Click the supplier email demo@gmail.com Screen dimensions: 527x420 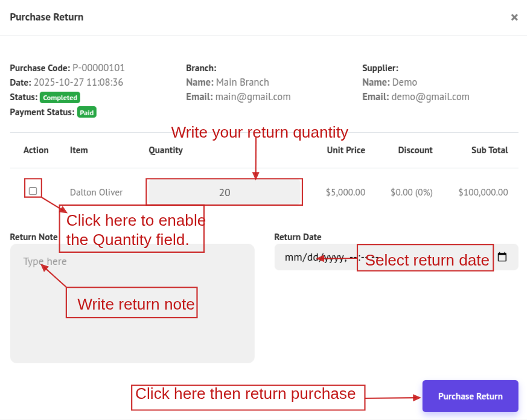[430, 97]
